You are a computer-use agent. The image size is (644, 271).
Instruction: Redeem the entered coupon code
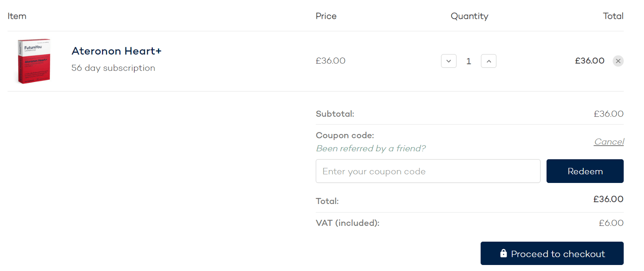585,171
